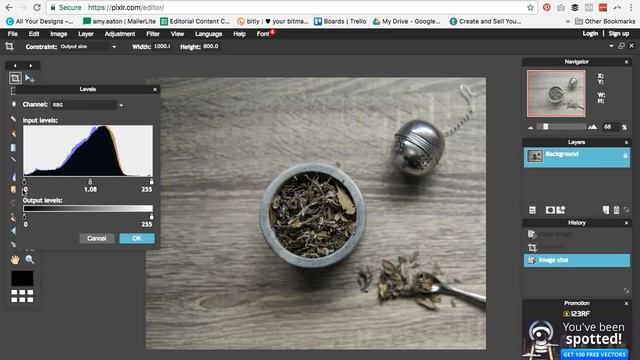The width and height of the screenshot is (640, 360).
Task: Click the Pinterest extension icon
Action: click(x=547, y=7)
